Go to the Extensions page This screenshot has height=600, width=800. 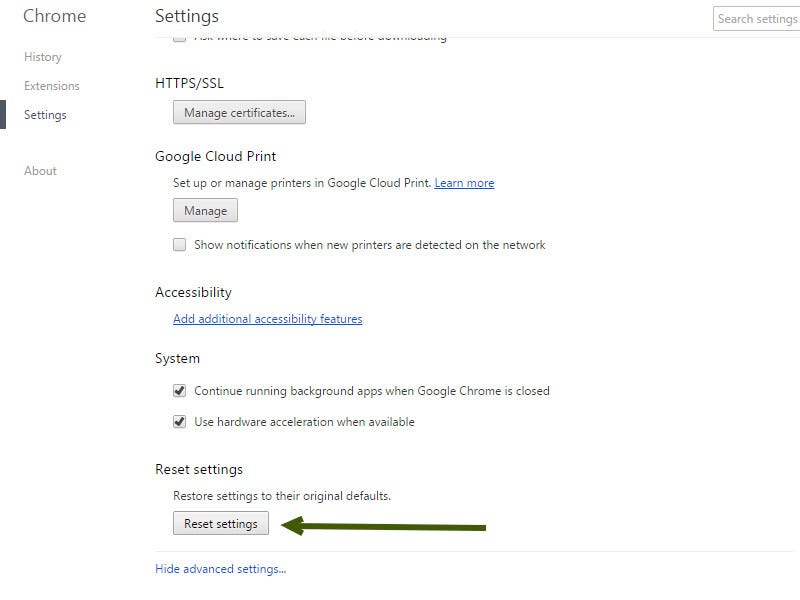pos(52,86)
